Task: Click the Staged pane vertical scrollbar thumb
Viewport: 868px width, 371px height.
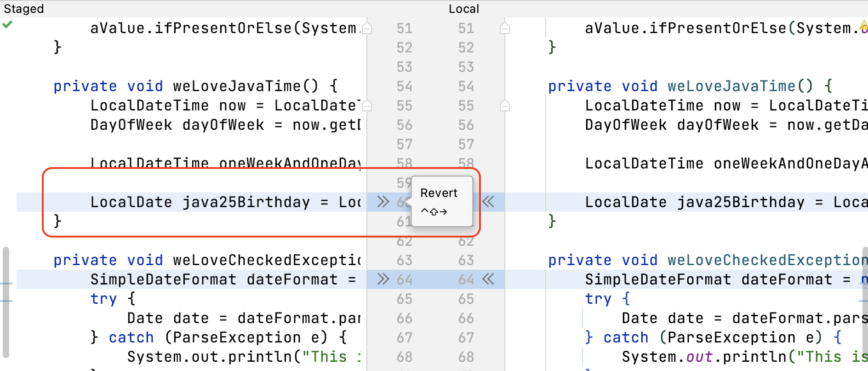Action: click(6, 302)
